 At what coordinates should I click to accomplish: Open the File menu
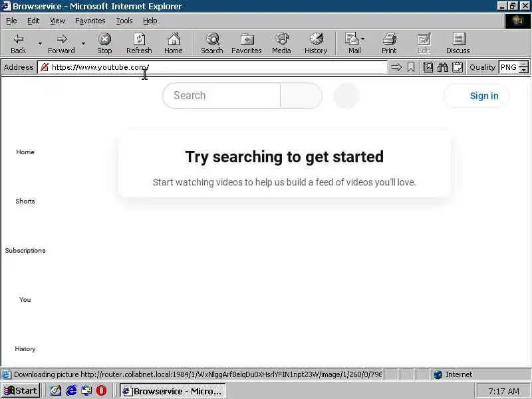11,21
